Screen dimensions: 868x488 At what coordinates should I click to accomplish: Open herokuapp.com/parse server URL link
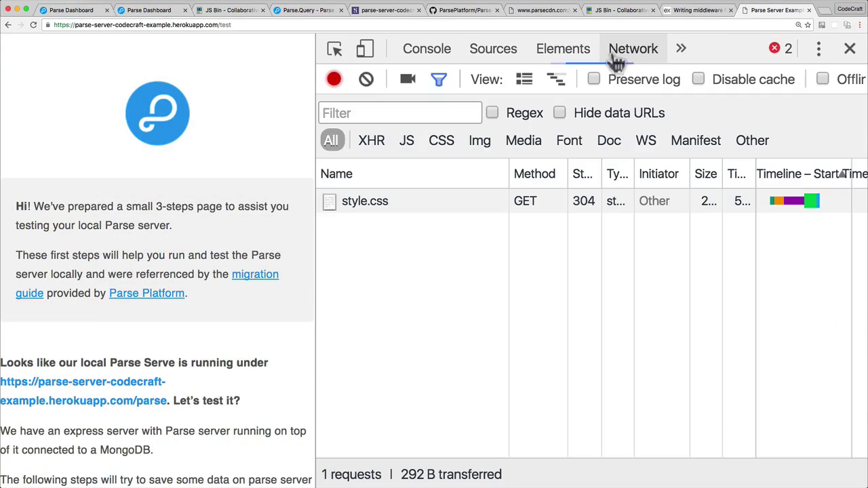pos(83,391)
